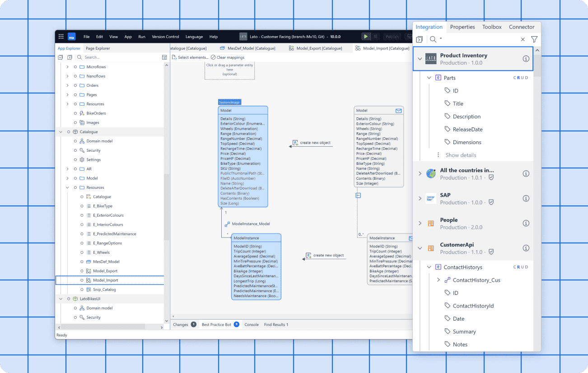Click the Mendix mx logo icon
This screenshot has height=373, width=588.
[71, 37]
